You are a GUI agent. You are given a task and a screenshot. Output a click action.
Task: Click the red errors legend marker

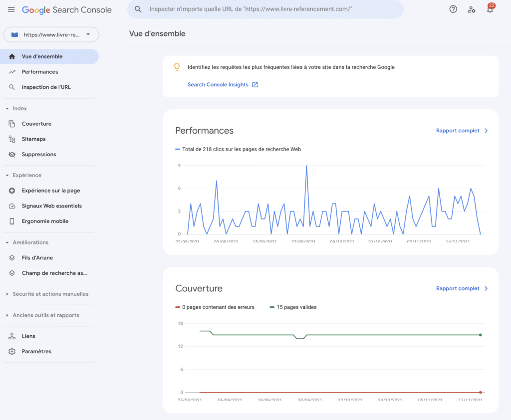[x=178, y=307]
